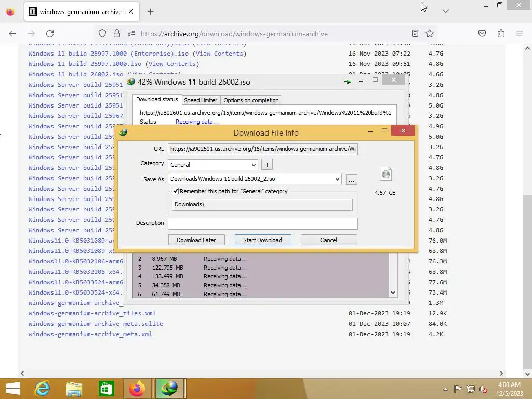This screenshot has height=399, width=532.
Task: Click Firefox icon left of the tab
Action: [x=10, y=11]
